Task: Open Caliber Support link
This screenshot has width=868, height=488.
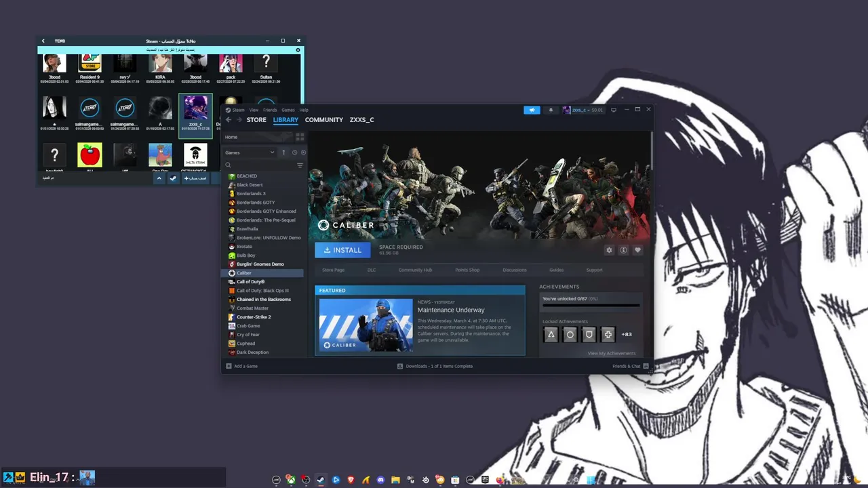Action: coord(594,270)
